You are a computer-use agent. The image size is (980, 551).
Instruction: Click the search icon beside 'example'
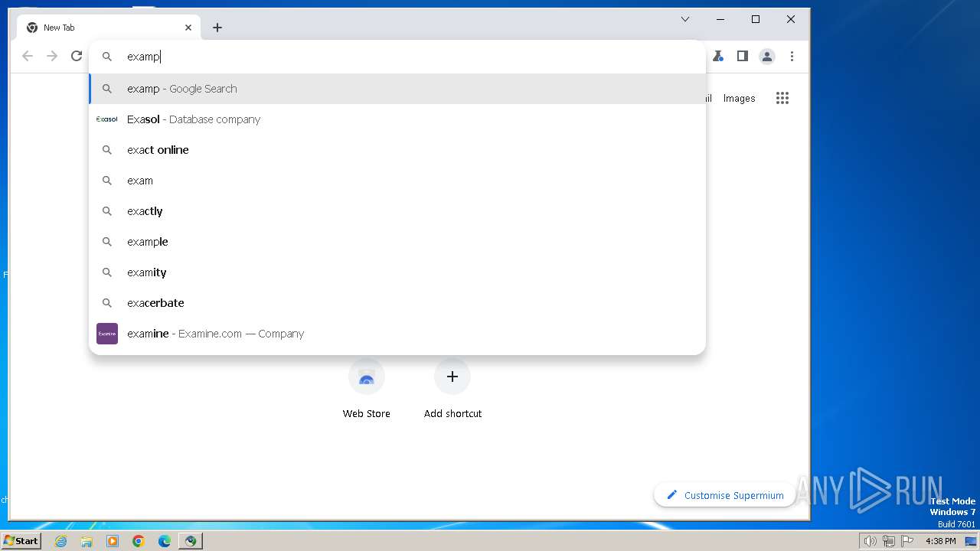[x=107, y=242]
